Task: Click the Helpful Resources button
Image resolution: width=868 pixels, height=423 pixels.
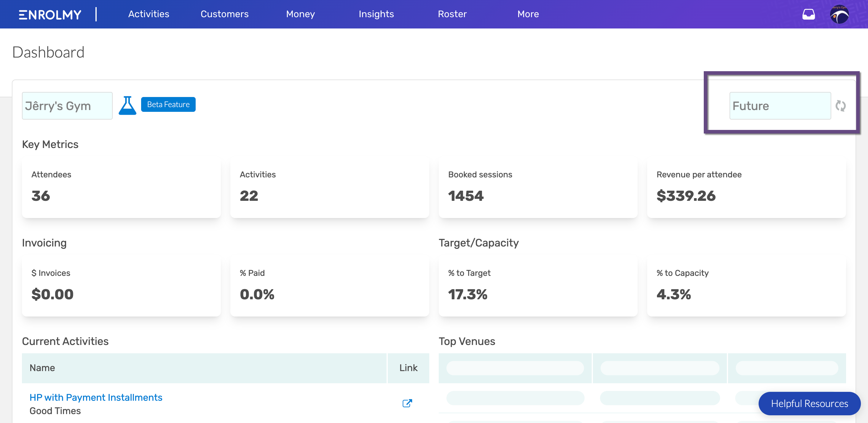Action: [809, 403]
